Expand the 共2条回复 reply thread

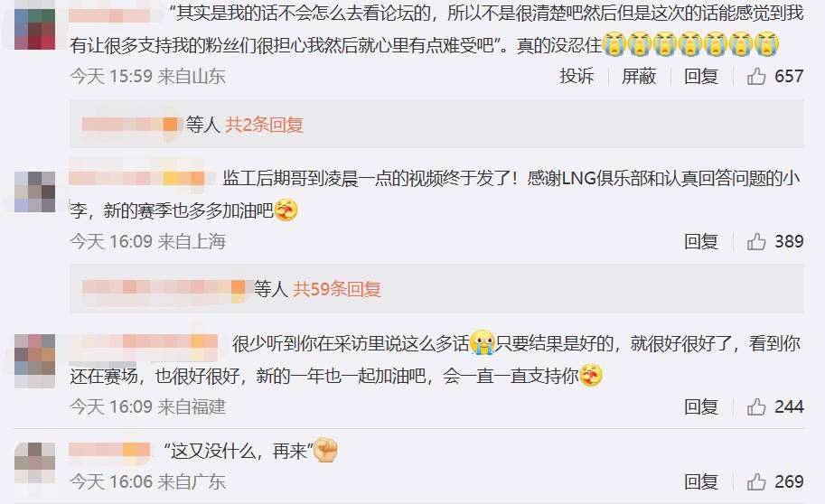264,125
